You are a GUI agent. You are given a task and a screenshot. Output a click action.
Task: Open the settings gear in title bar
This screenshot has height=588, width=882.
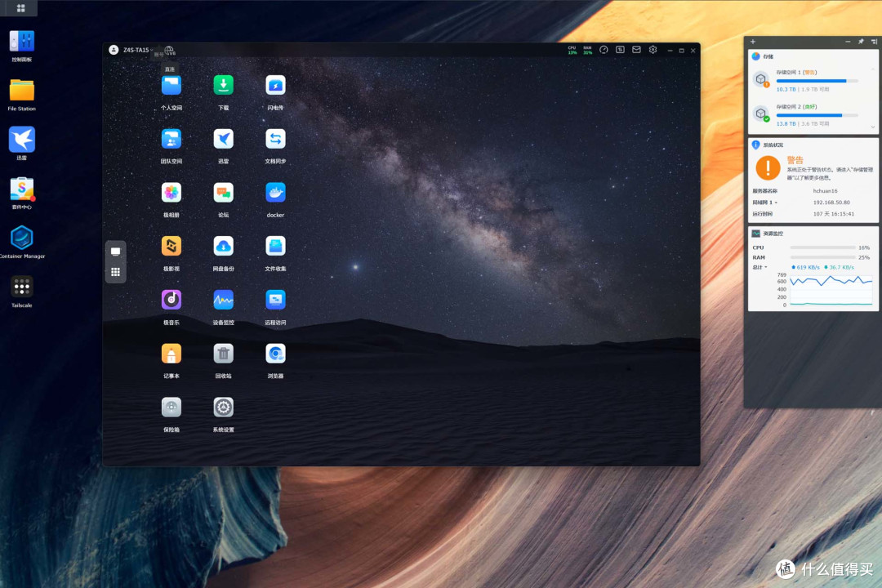point(653,50)
